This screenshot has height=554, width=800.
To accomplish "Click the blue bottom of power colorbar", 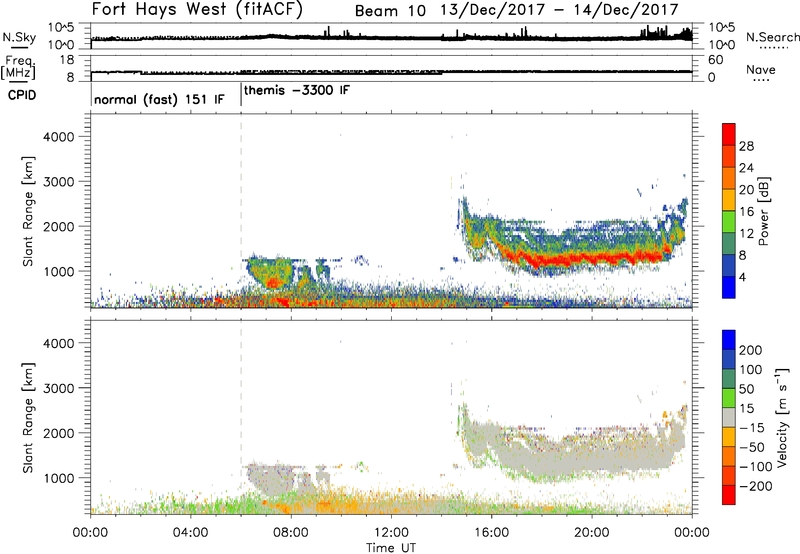I will coord(729,287).
